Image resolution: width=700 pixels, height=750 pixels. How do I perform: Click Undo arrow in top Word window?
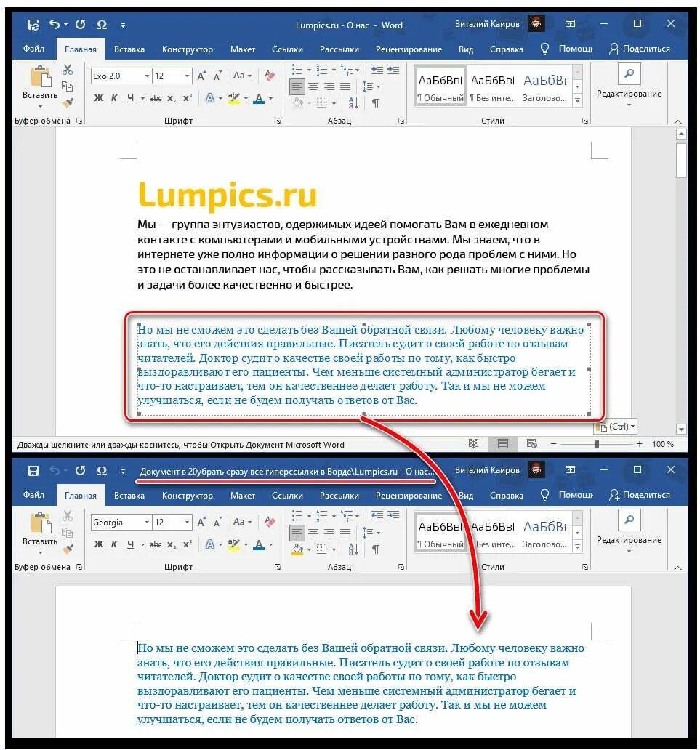(55, 25)
